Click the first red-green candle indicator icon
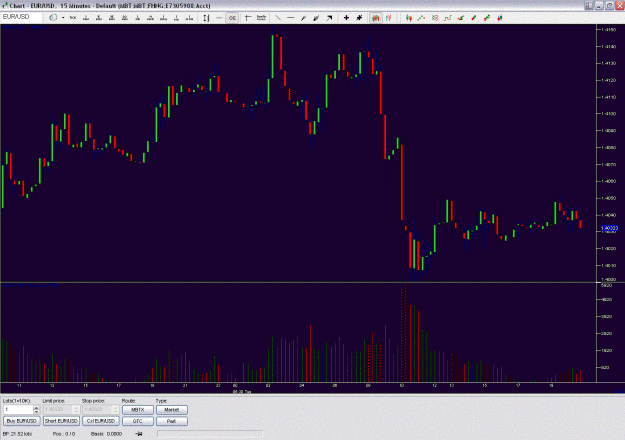The height and width of the screenshot is (440, 625). tap(409, 18)
